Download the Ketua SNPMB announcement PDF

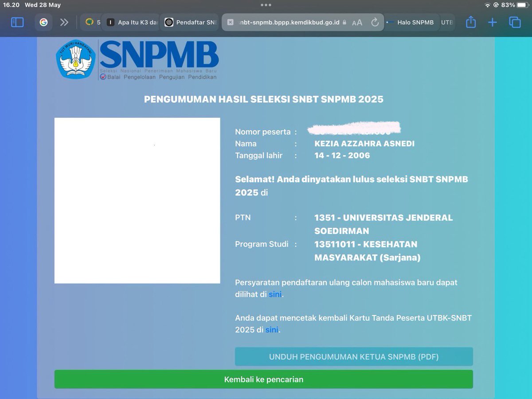coord(353,356)
